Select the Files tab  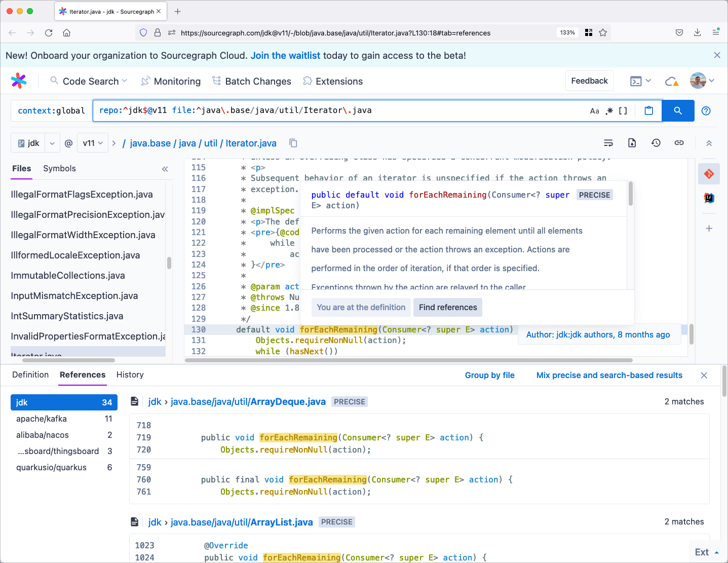pyautogui.click(x=22, y=169)
